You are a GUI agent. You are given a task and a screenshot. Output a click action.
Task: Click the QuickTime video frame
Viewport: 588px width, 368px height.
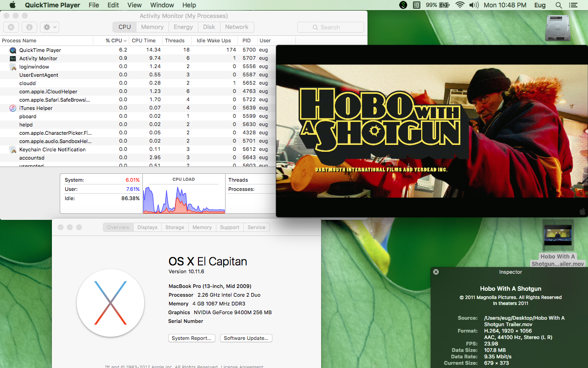(x=432, y=131)
